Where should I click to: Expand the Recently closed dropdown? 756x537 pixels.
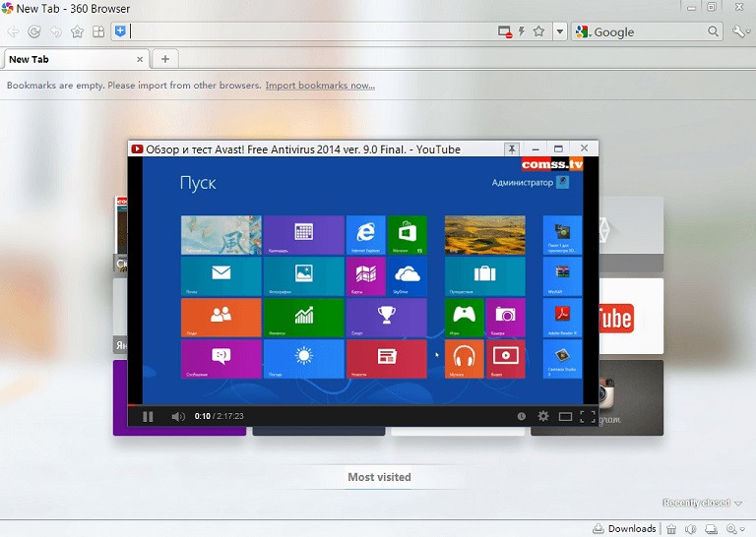tap(703, 503)
